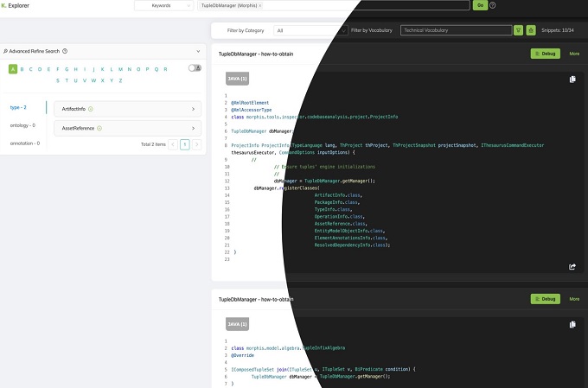Image resolution: width=588 pixels, height=388 pixels.
Task: Click the green vocabulary filter funnel icon
Action: pyautogui.click(x=518, y=30)
